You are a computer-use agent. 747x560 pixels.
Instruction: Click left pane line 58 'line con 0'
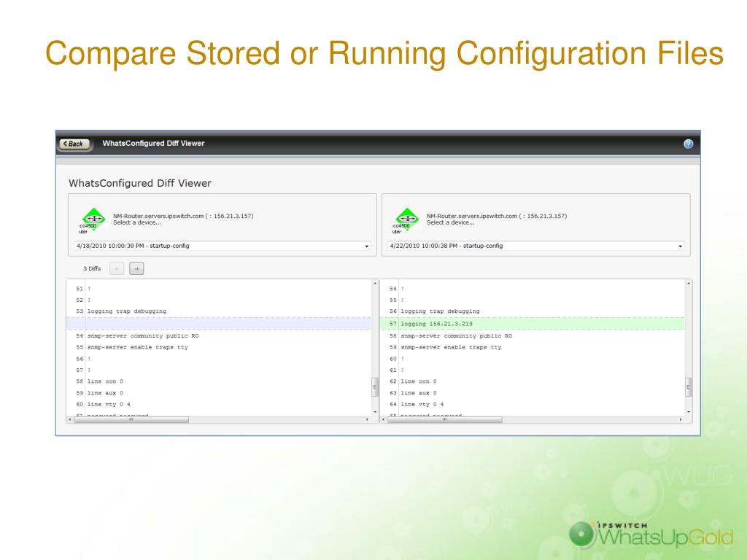tap(105, 381)
